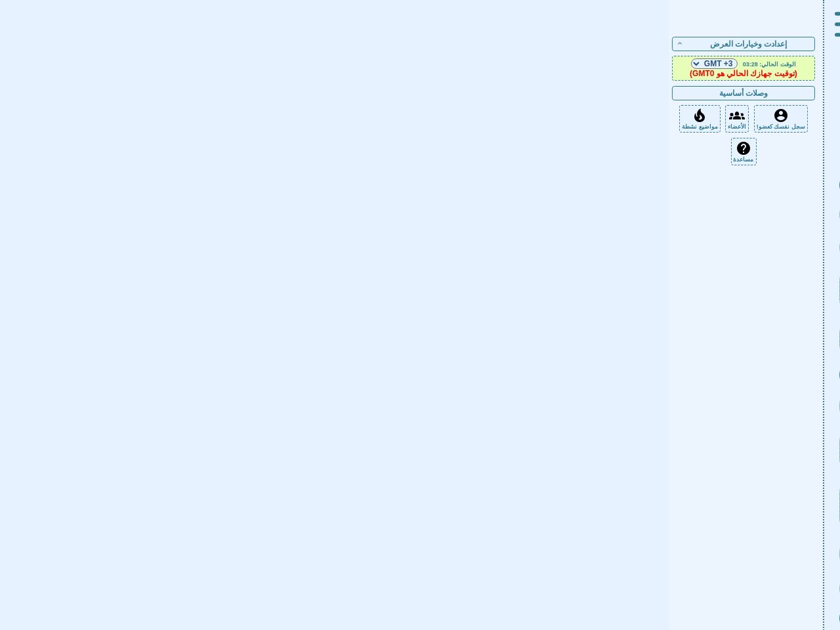This screenshot has height=630, width=840.
Task: Collapse display settings using the chevron
Action: pos(680,44)
